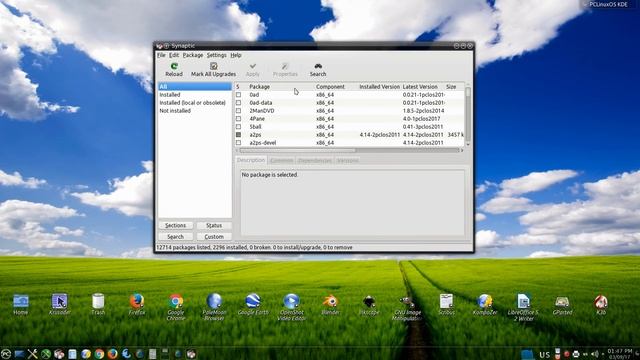640x360 pixels.
Task: Click the printer icon in system tray
Action: pos(576,354)
